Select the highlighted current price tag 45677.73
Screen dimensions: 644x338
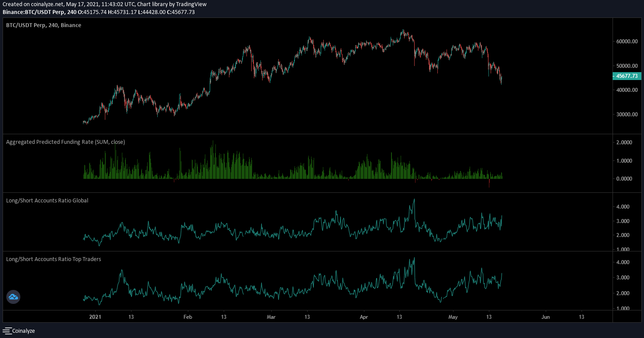627,76
